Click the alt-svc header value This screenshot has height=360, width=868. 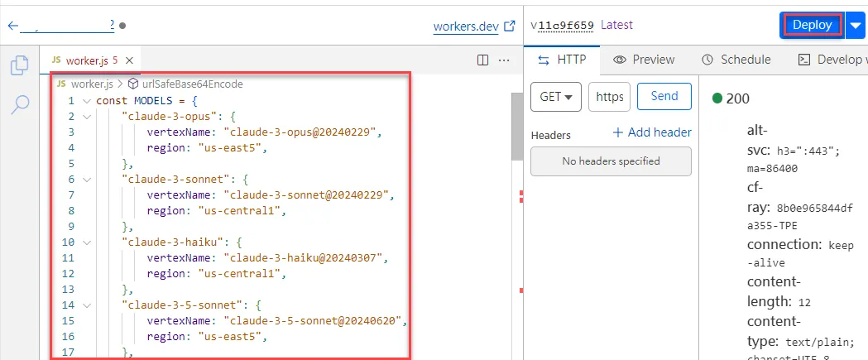pyautogui.click(x=794, y=160)
